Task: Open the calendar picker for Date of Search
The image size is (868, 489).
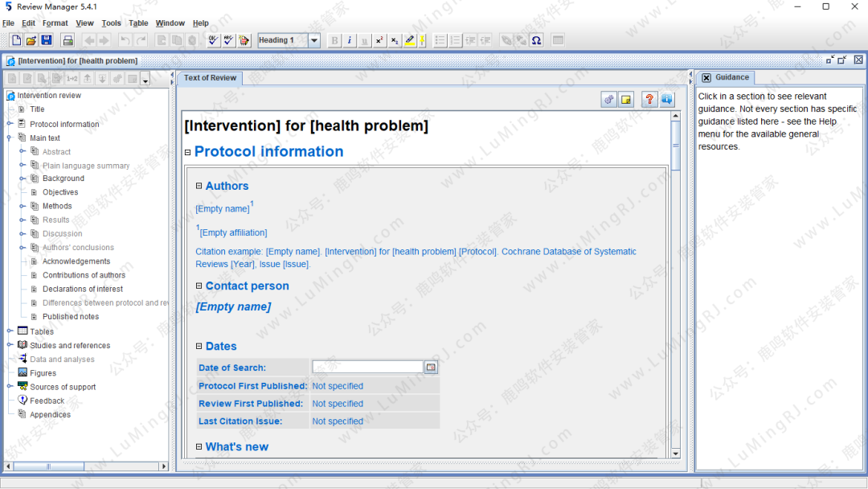Action: point(432,368)
